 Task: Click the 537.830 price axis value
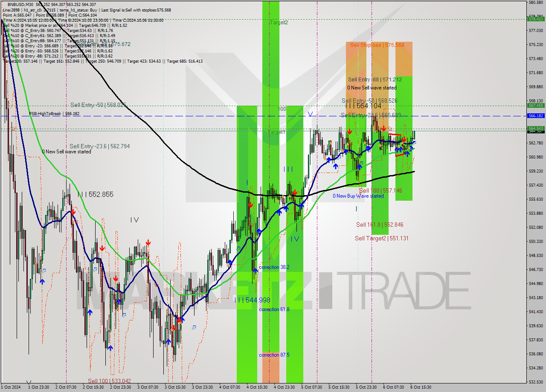pyautogui.click(x=536, y=340)
